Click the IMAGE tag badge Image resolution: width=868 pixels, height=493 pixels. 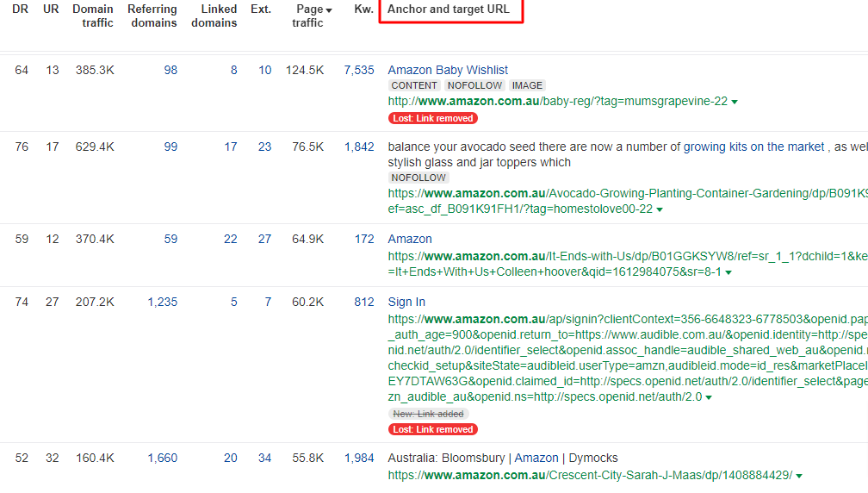[x=527, y=86]
